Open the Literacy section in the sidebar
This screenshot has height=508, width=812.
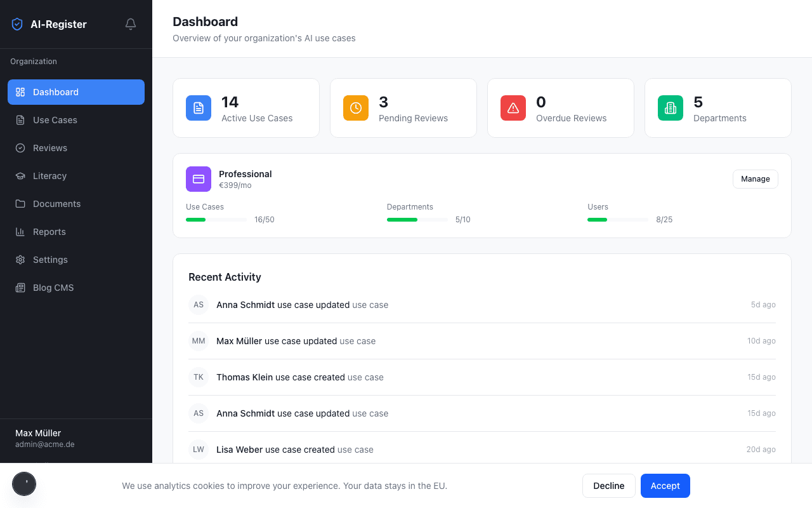(x=49, y=176)
